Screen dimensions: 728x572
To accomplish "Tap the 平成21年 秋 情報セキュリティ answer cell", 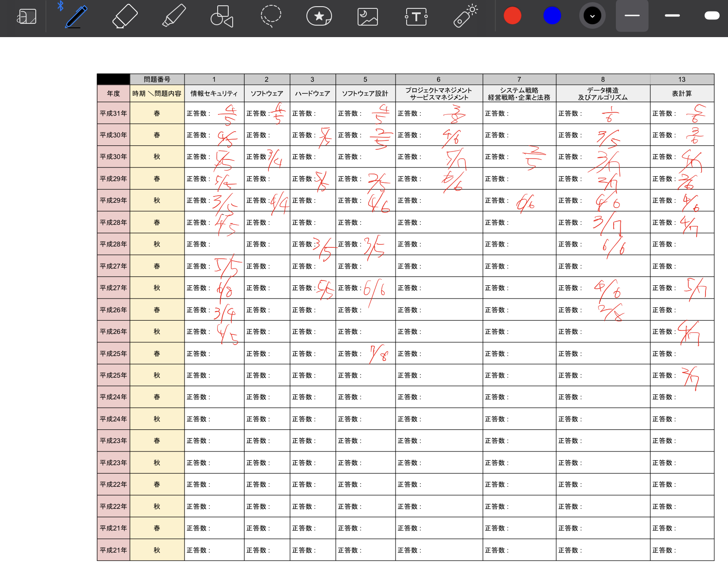I will [x=214, y=550].
